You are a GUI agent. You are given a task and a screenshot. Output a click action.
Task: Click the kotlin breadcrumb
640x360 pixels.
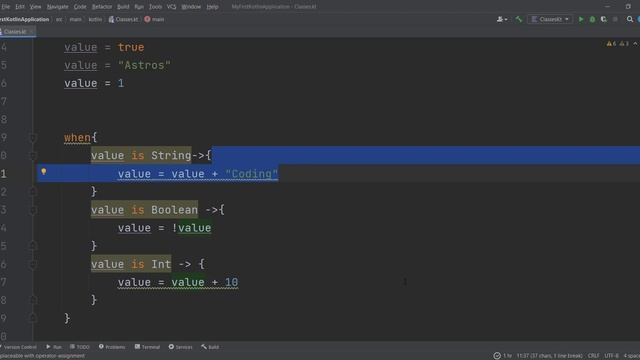[95, 19]
